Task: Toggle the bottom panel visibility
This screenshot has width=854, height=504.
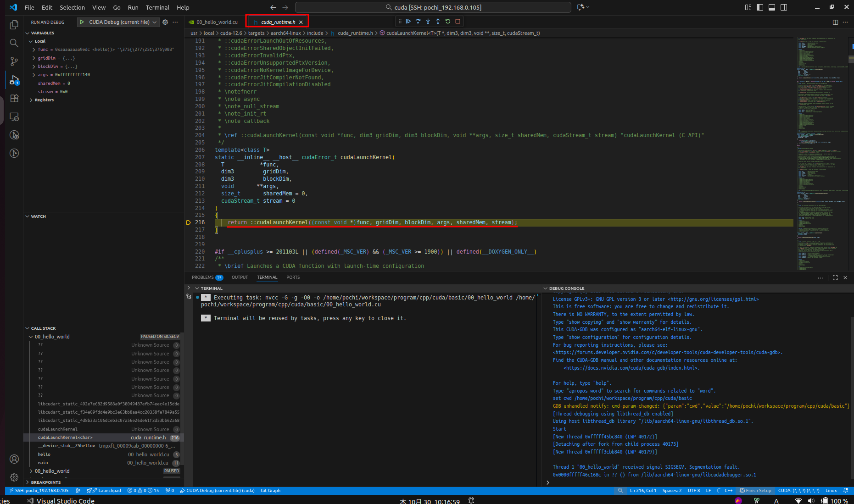Action: coord(772,7)
